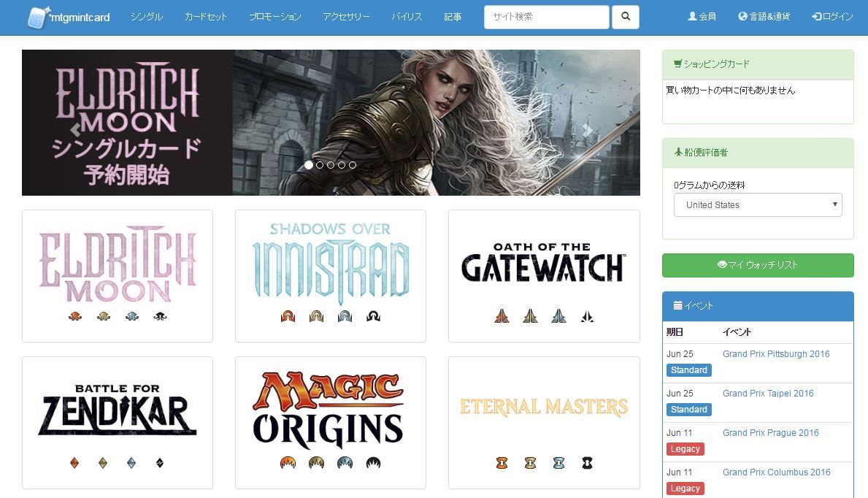Select second carousel indicator dot
The width and height of the screenshot is (868, 498).
point(320,165)
